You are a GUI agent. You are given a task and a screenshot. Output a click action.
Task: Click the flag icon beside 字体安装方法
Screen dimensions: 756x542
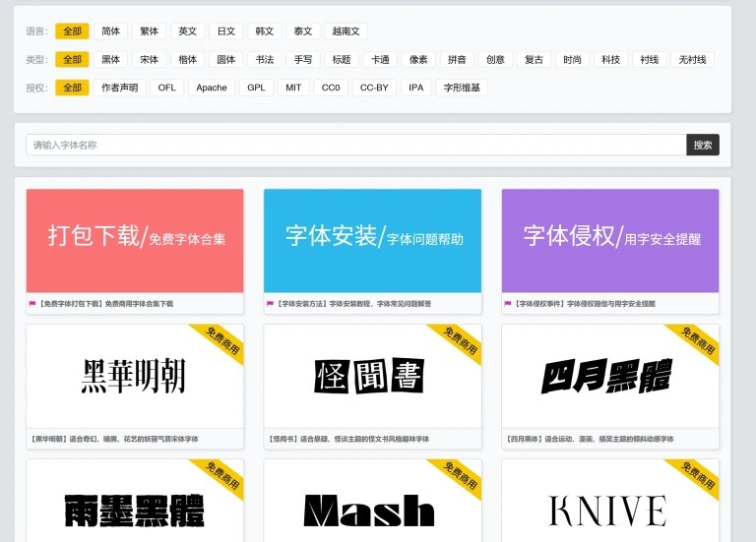(x=270, y=304)
